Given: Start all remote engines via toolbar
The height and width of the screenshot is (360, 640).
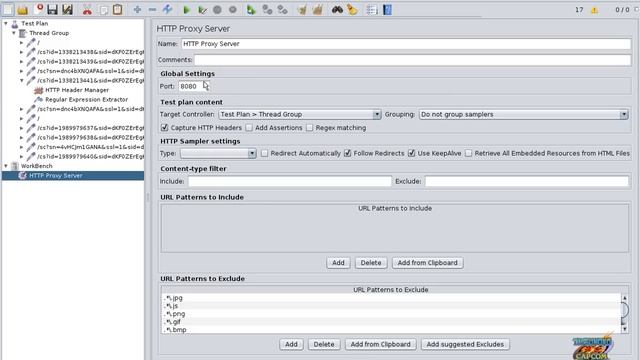Looking at the screenshot, I should [x=251, y=10].
